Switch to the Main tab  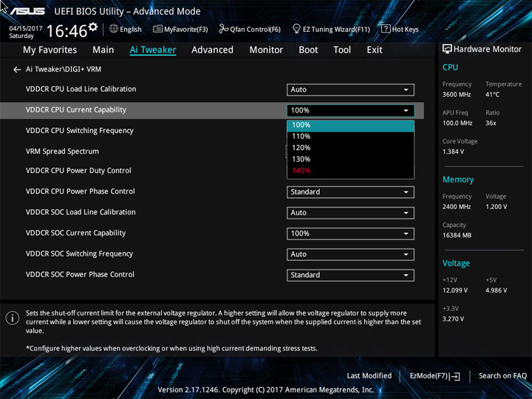(x=103, y=50)
